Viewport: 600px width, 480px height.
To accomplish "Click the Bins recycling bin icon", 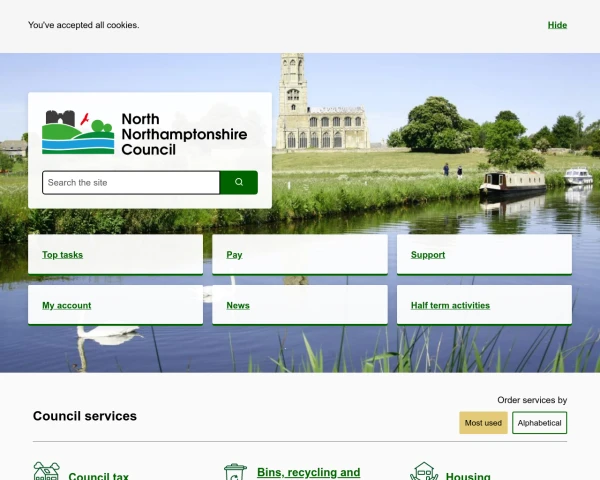I will point(235,472).
